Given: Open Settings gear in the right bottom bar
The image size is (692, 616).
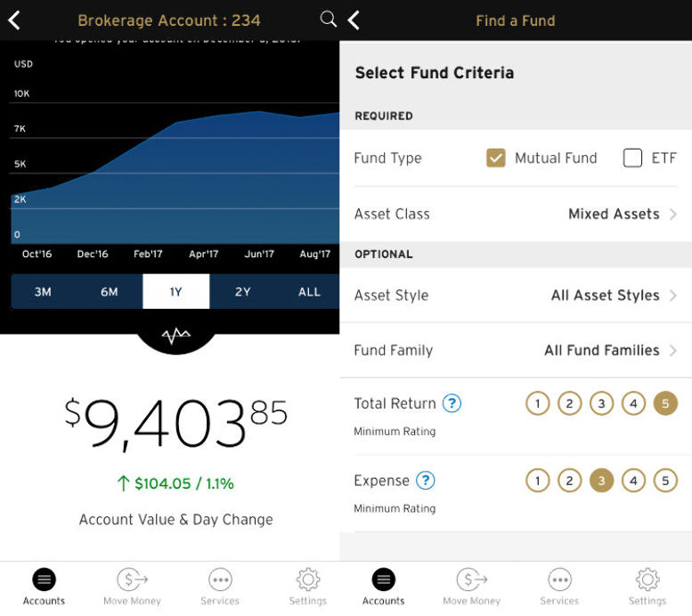Looking at the screenshot, I should 647,587.
